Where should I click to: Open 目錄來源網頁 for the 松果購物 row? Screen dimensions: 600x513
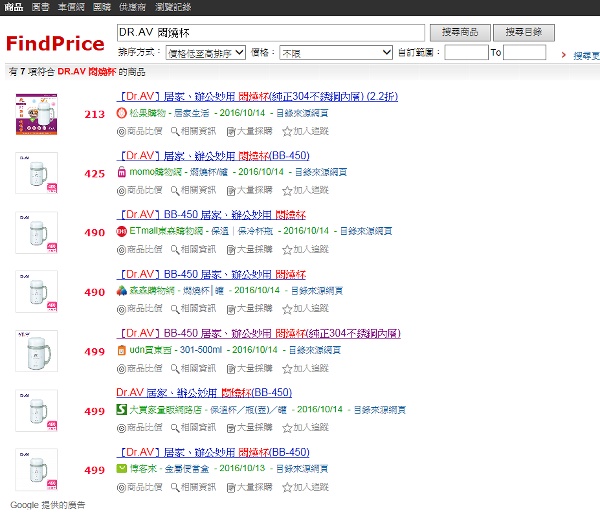click(302, 113)
